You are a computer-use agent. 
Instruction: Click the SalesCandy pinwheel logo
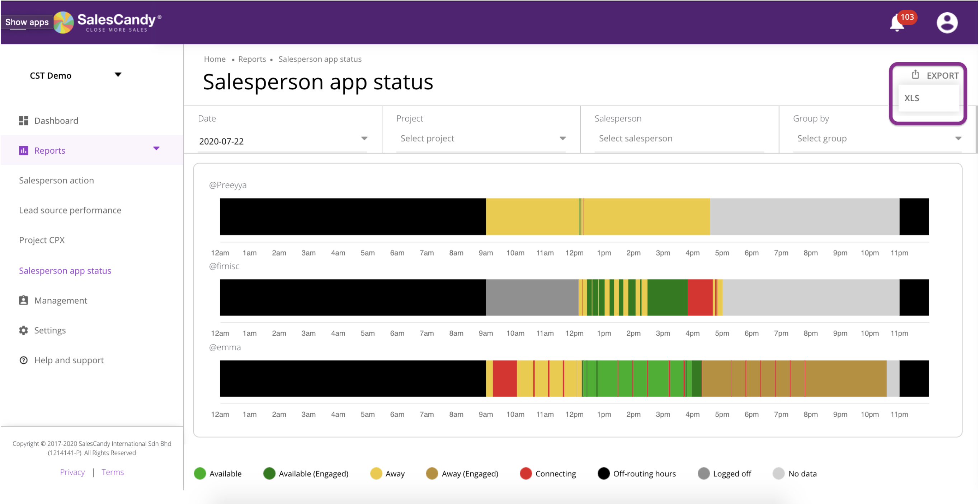(x=63, y=22)
